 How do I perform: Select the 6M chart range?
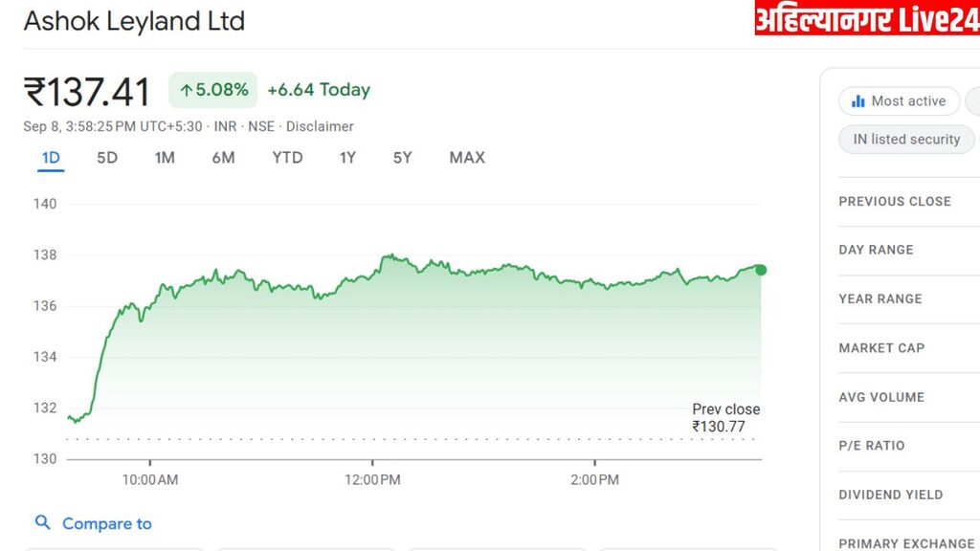coord(223,158)
